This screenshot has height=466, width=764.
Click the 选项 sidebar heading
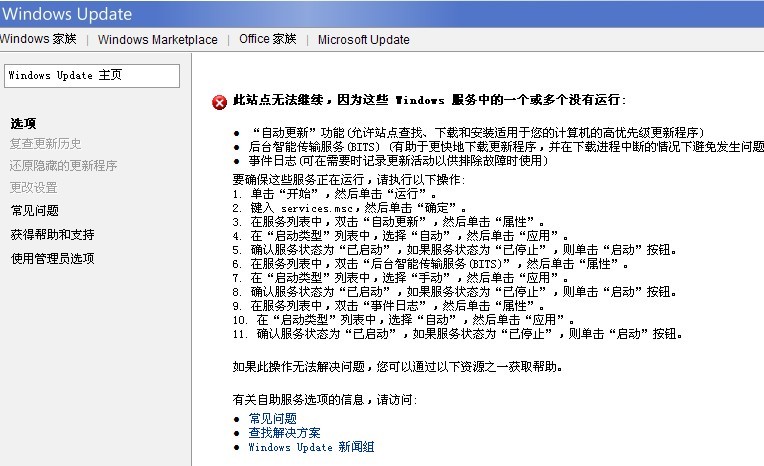pos(23,123)
